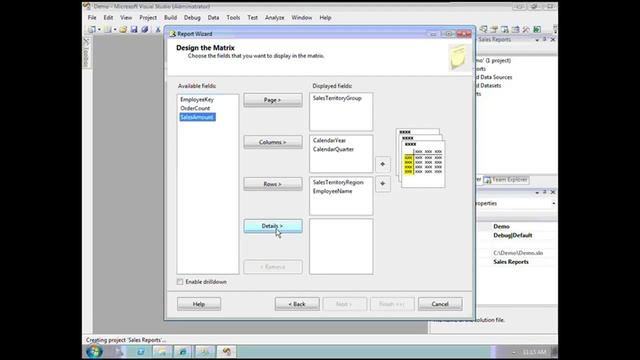640x360 pixels.
Task: Open wizard Help button
Action: [199, 304]
